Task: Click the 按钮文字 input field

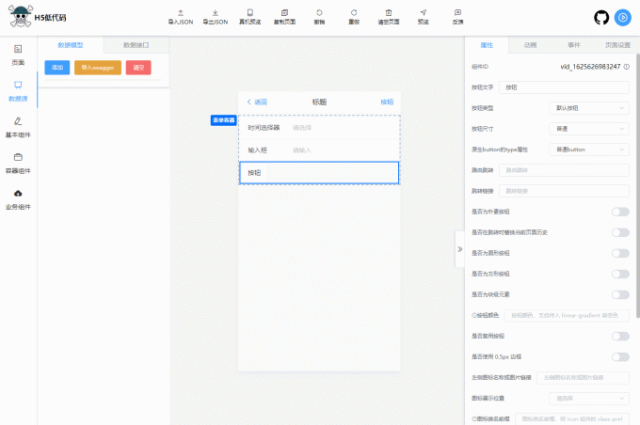Action: 564,87
